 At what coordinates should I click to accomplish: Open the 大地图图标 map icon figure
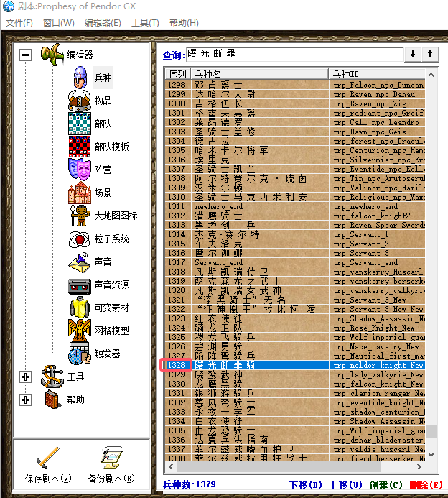point(79,216)
